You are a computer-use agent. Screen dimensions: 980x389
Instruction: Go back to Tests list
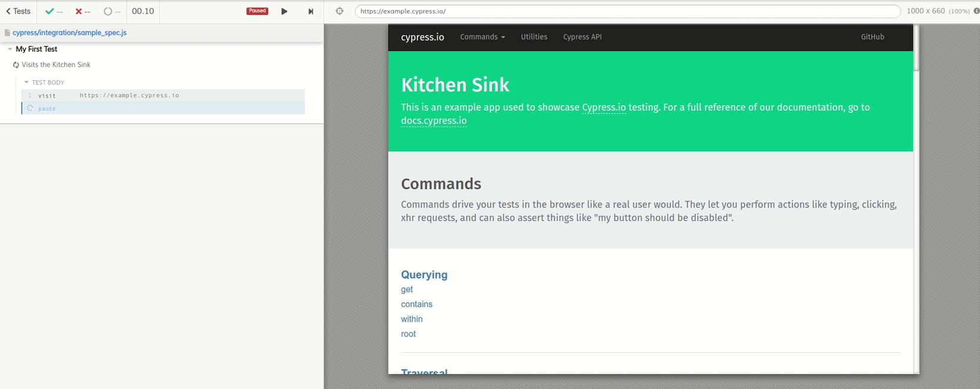(18, 11)
